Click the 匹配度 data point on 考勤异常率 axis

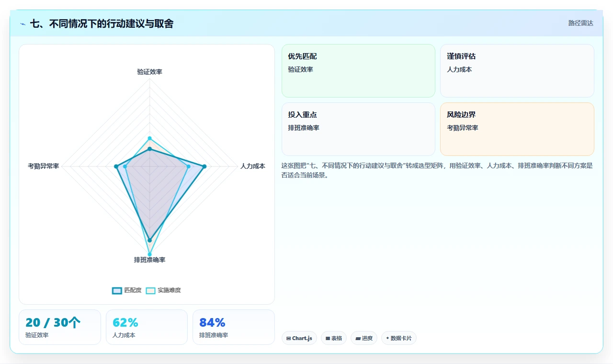(x=116, y=166)
